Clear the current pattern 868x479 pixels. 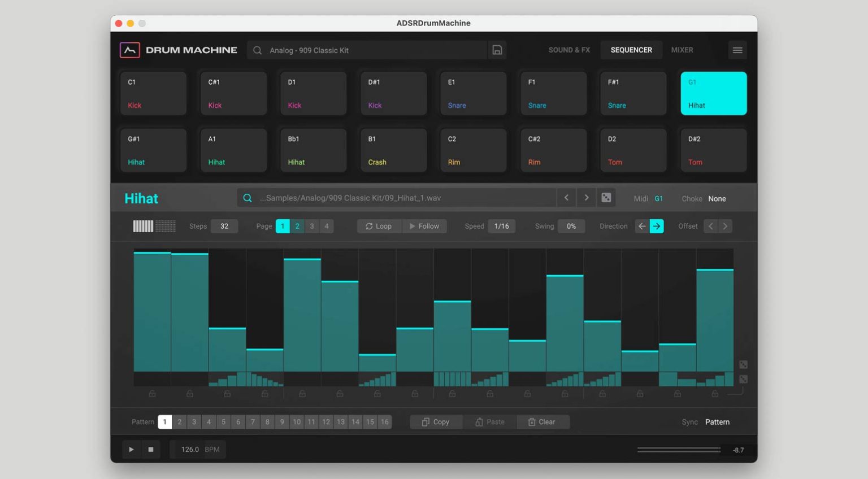(542, 421)
